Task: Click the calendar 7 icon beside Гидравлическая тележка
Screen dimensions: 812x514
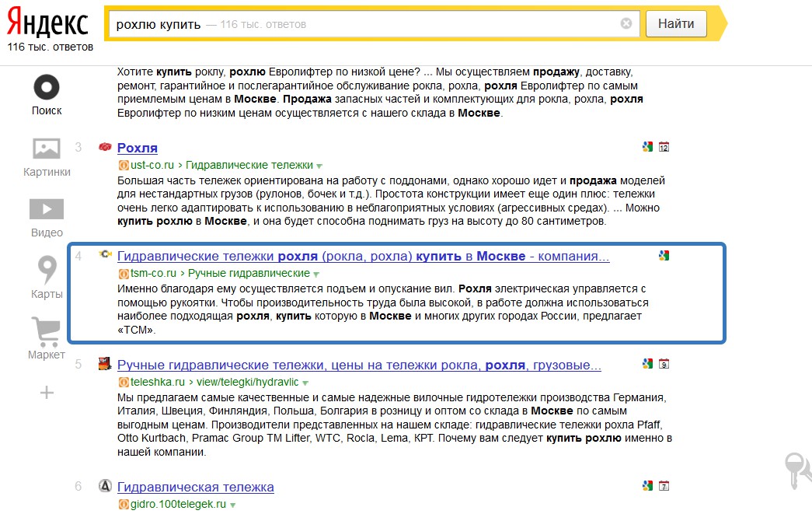Action: (x=664, y=485)
